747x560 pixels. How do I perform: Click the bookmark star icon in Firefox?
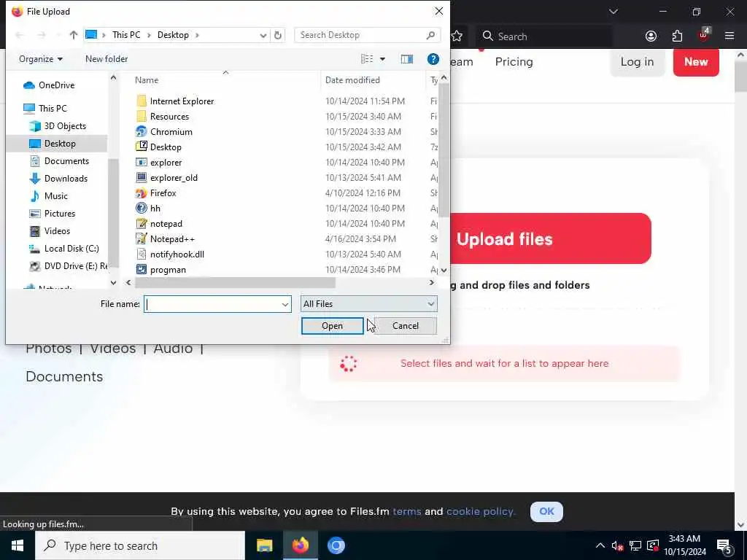pyautogui.click(x=457, y=36)
